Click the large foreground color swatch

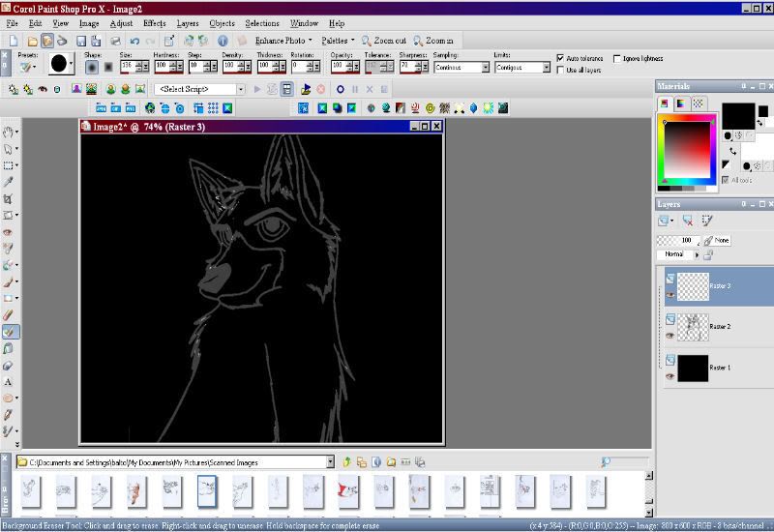click(x=738, y=116)
